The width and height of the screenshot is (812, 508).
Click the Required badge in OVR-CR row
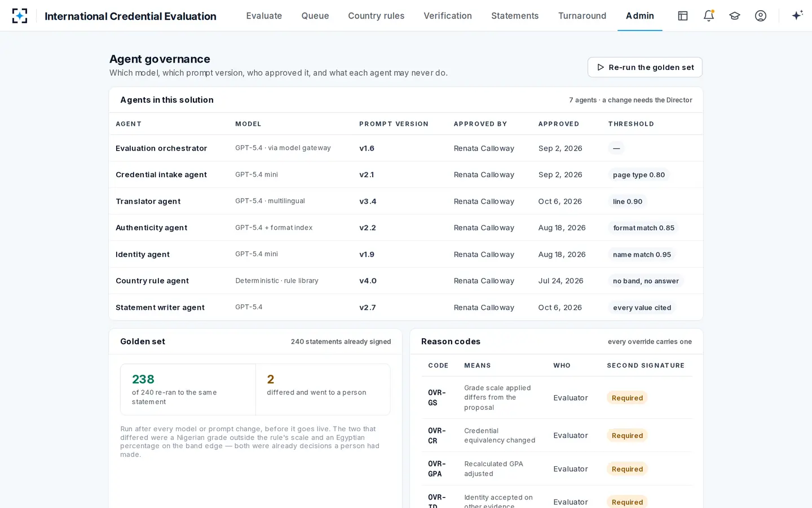pyautogui.click(x=627, y=436)
